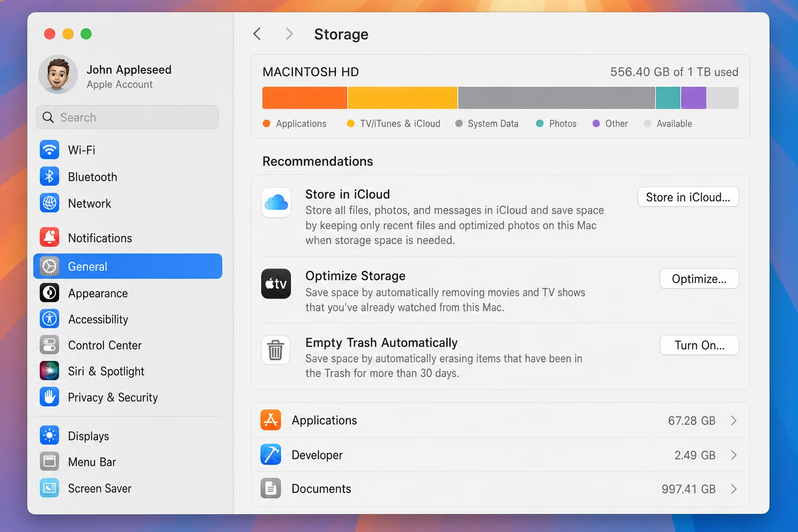The image size is (798, 532).
Task: Open Privacy & Security settings
Action: 128,397
